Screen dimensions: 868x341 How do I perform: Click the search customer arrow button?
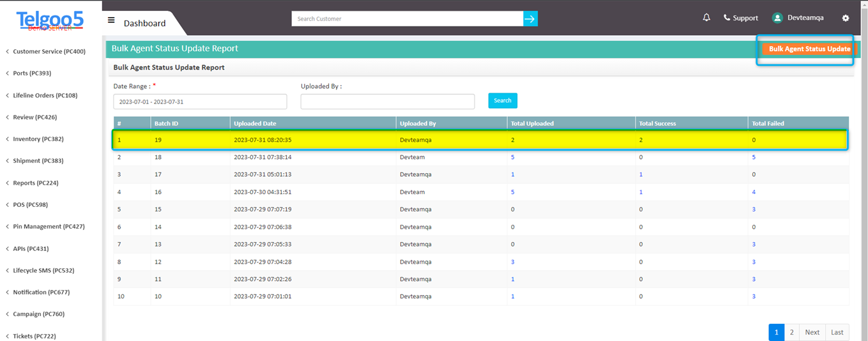tap(530, 19)
